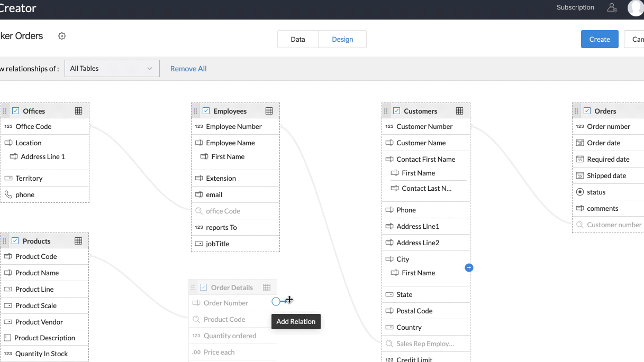Expand the All Tables dropdown
Viewport: 644px width, 362px height.
point(112,69)
